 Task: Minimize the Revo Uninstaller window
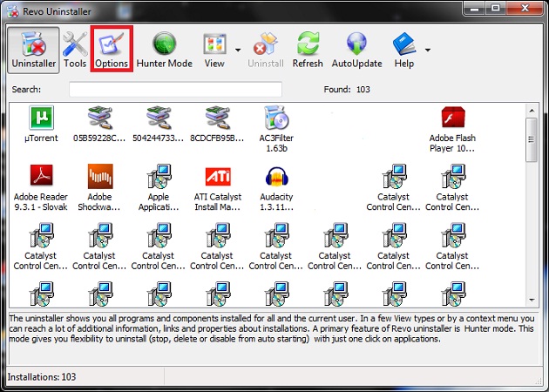[475, 8]
